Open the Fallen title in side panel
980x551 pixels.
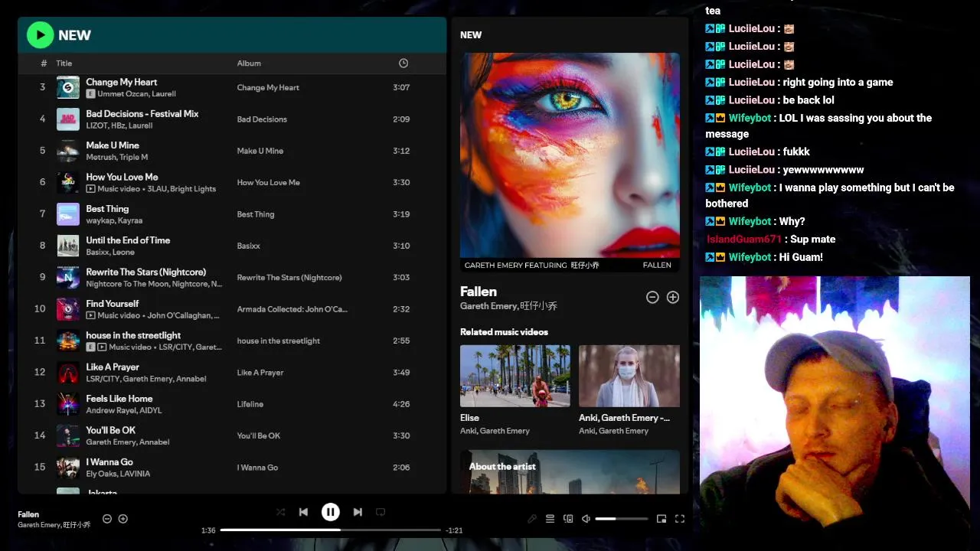[x=479, y=292]
